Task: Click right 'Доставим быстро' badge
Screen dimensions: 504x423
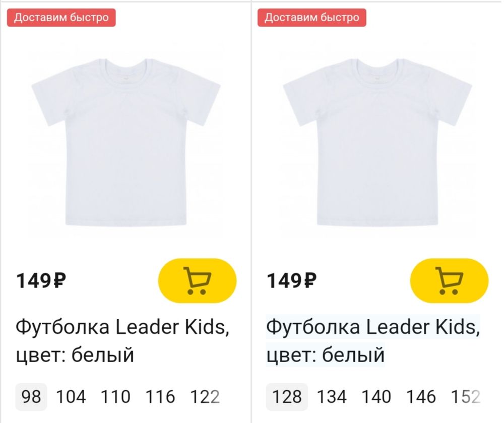Action: 312,18
